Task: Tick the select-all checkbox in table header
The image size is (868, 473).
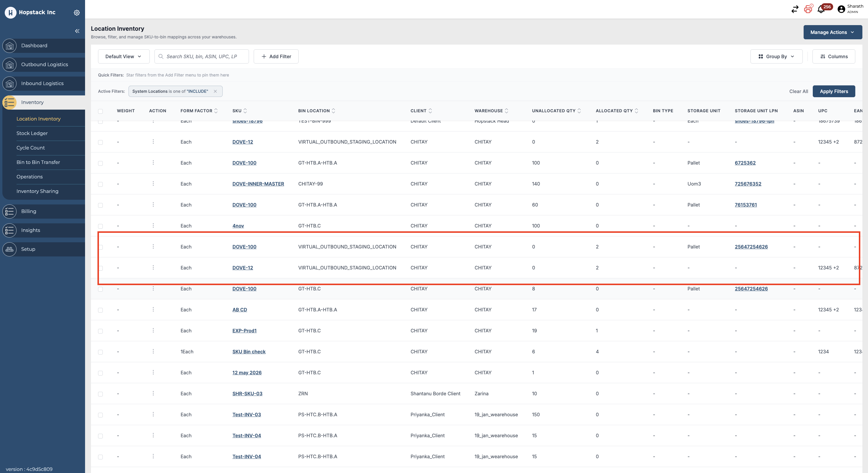Action: tap(100, 111)
